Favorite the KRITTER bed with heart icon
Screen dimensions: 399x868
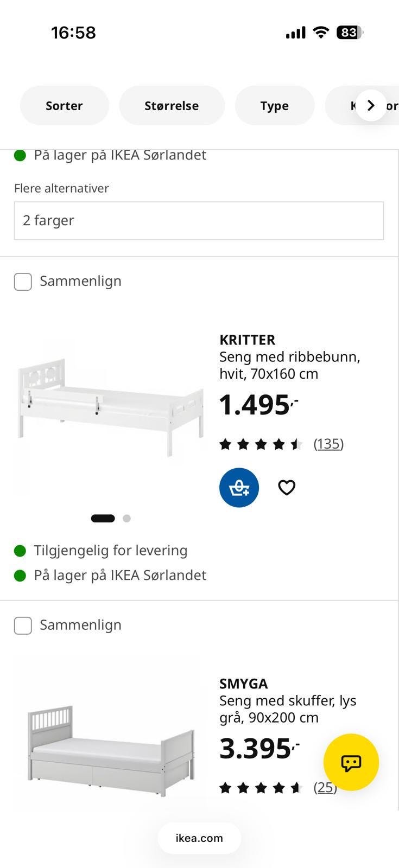point(287,488)
